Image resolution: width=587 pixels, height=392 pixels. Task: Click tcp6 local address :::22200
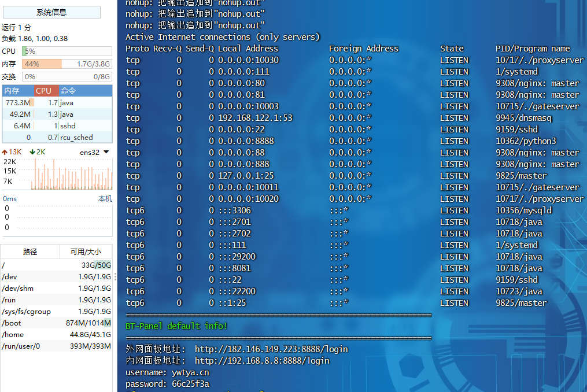pyautogui.click(x=237, y=291)
